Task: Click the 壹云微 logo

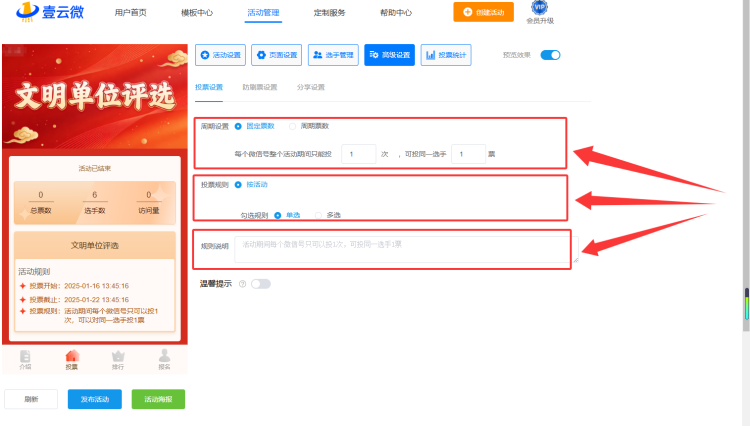Action: pos(50,11)
